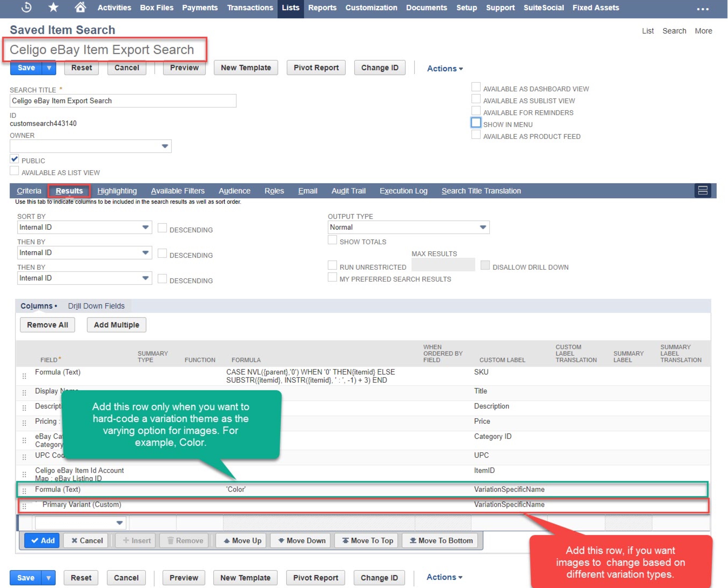Click the Max Results field
The width and height of the screenshot is (728, 588).
443,265
